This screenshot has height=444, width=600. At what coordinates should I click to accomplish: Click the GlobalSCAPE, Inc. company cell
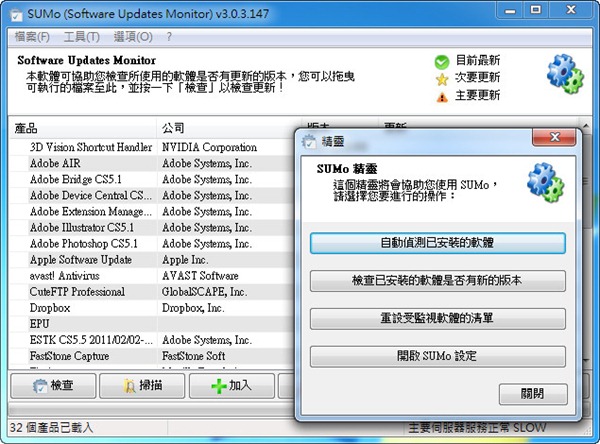click(x=204, y=292)
